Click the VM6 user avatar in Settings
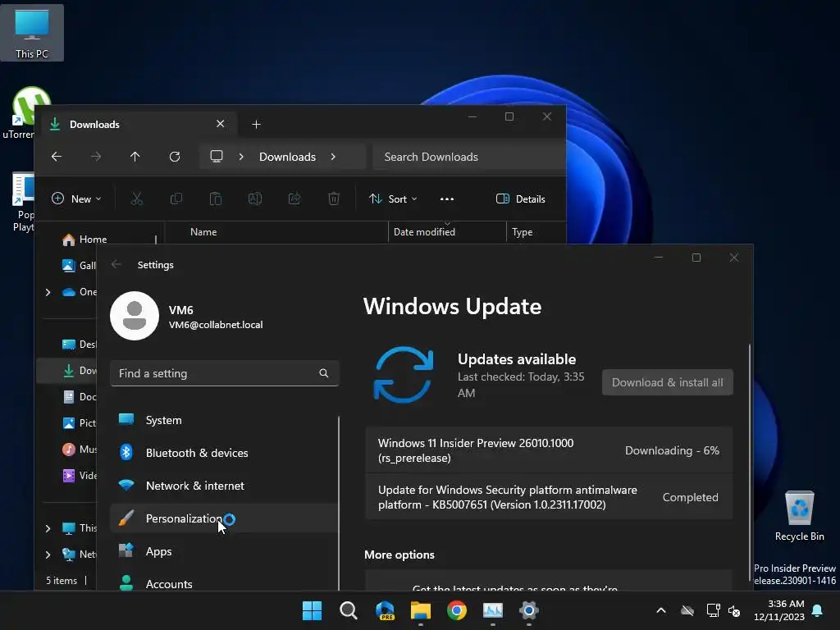840x630 pixels. [135, 316]
